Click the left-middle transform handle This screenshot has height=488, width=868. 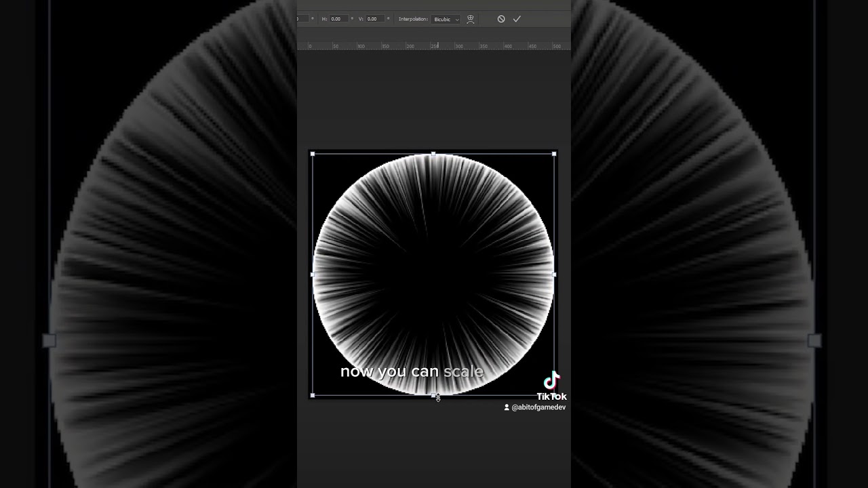(x=313, y=274)
